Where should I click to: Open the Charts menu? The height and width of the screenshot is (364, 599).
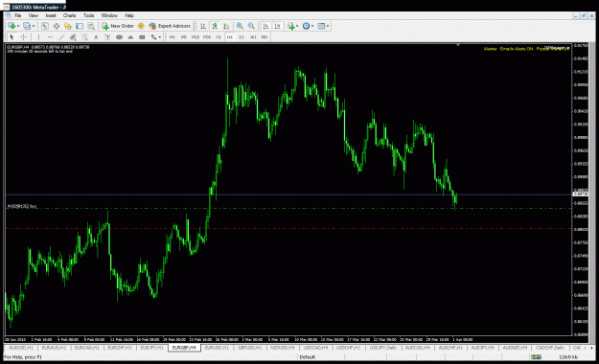click(70, 15)
